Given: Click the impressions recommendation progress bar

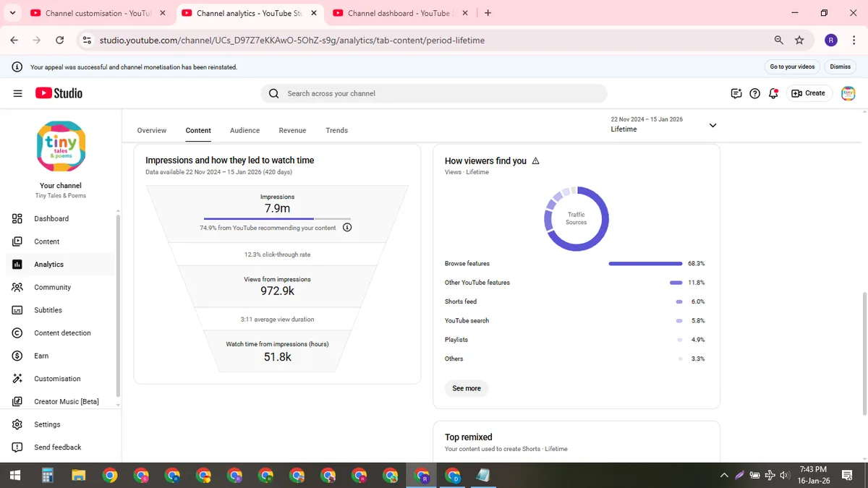Looking at the screenshot, I should [x=277, y=218].
